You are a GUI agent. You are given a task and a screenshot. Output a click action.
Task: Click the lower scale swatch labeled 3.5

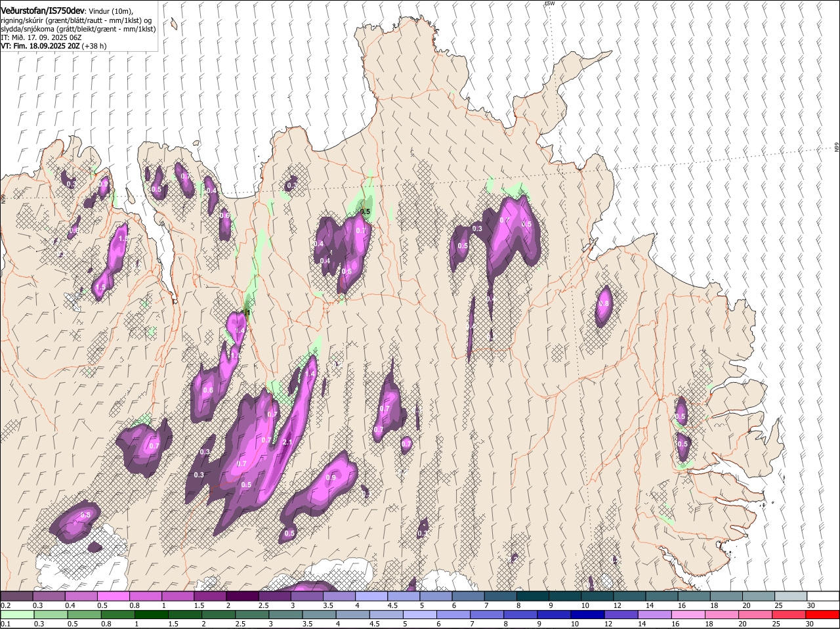(319, 615)
